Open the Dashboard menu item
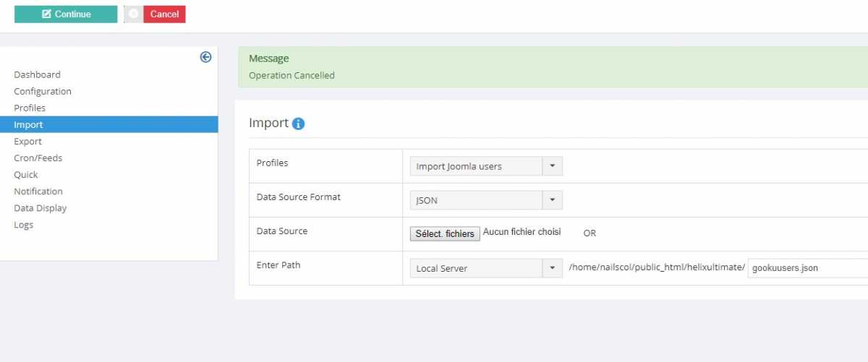The width and height of the screenshot is (868, 362). point(38,74)
